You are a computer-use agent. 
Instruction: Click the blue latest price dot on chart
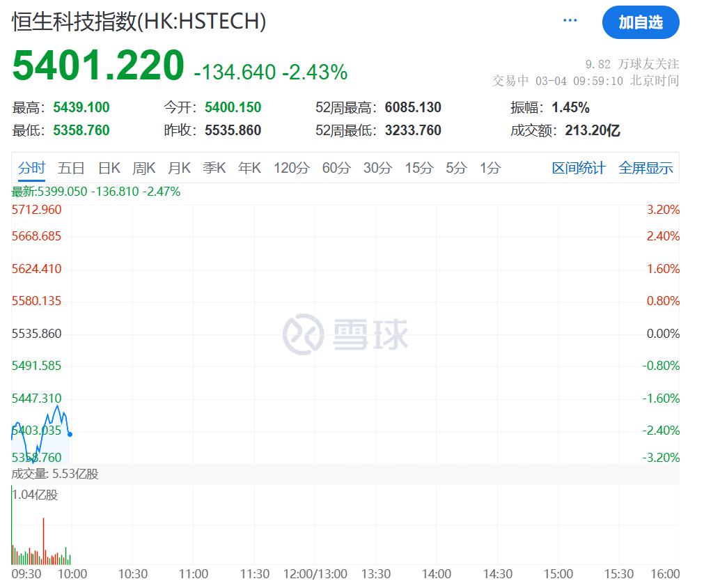[70, 434]
